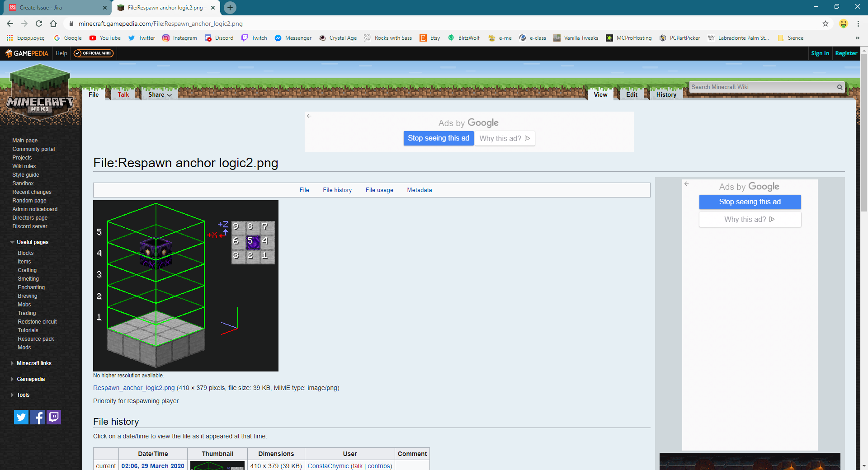Open the wiki's Twitter page icon
This screenshot has height=470, width=868.
(21, 417)
